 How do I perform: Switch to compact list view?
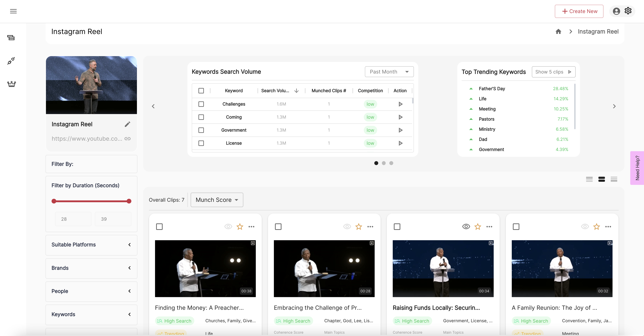coord(589,179)
